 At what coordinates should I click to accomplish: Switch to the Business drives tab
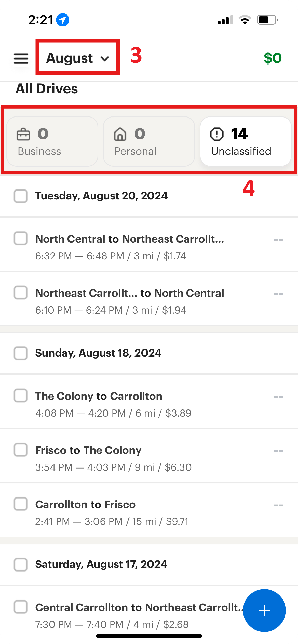[52, 141]
